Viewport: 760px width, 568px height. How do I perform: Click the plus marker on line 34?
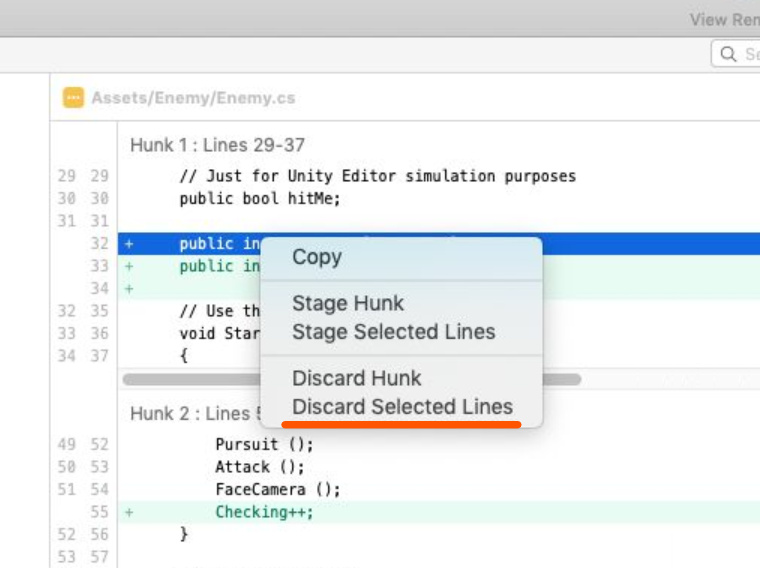point(129,289)
